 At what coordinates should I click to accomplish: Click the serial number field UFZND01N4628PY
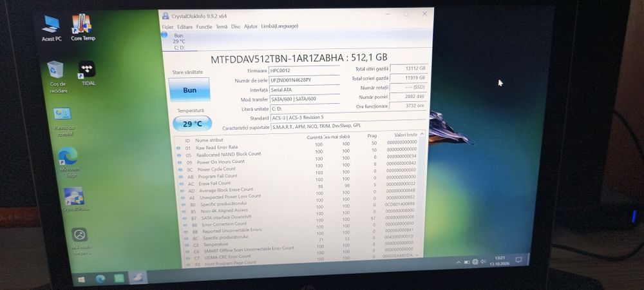click(305, 80)
